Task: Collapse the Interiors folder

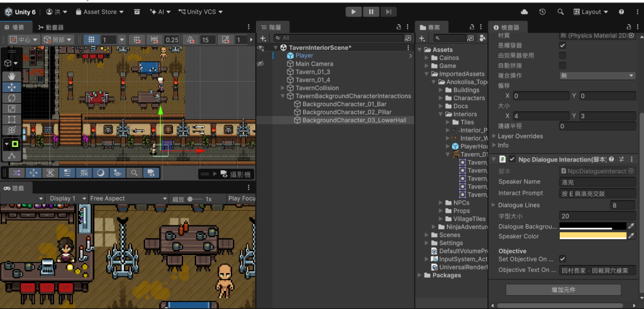Action: [441, 114]
